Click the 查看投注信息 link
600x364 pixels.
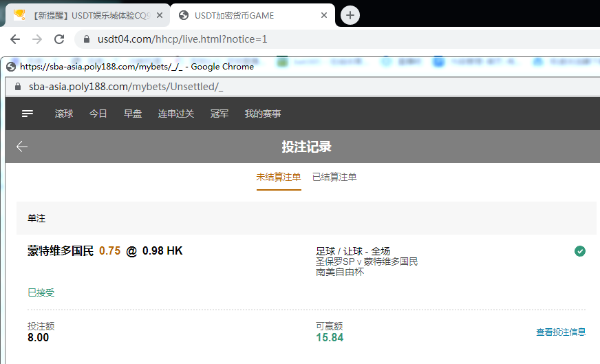(561, 332)
